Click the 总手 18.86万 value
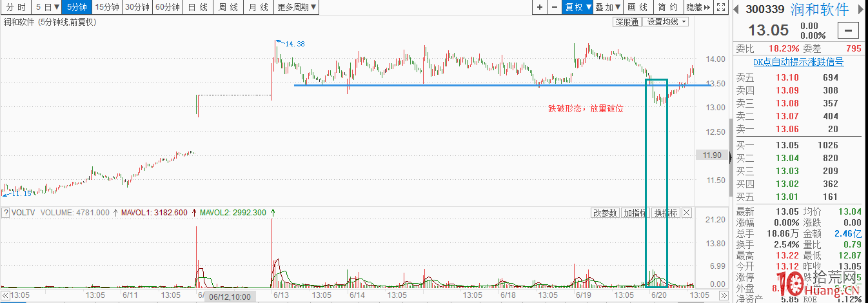The height and width of the screenshot is (303, 868). (x=782, y=233)
